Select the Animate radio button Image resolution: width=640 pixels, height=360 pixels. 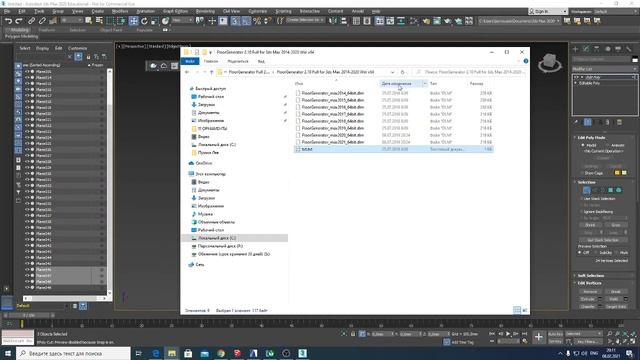point(608,145)
